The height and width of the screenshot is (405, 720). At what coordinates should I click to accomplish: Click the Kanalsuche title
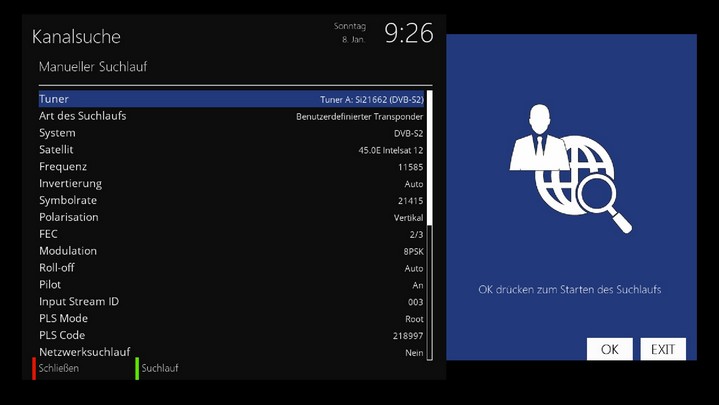click(76, 37)
